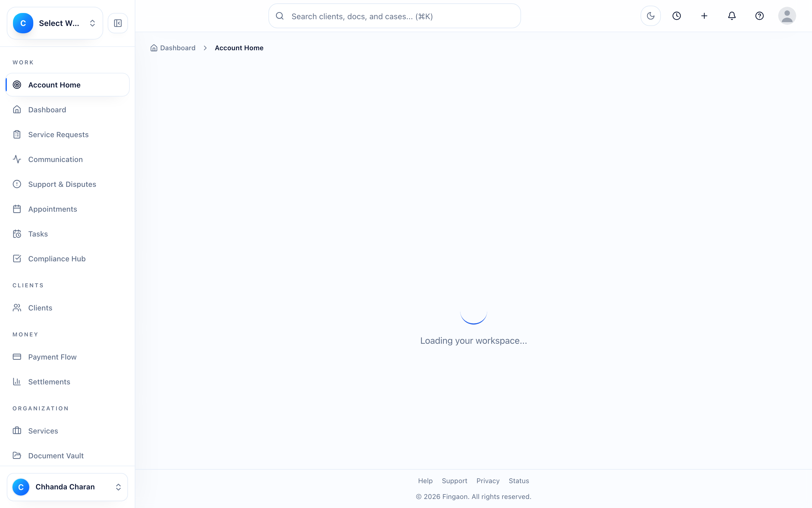Open notifications bell icon
The height and width of the screenshot is (508, 812).
click(x=731, y=16)
